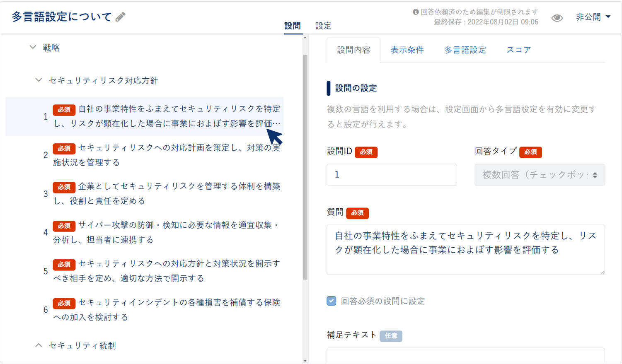Expand the セキュリティ統制 group

pyautogui.click(x=39, y=345)
